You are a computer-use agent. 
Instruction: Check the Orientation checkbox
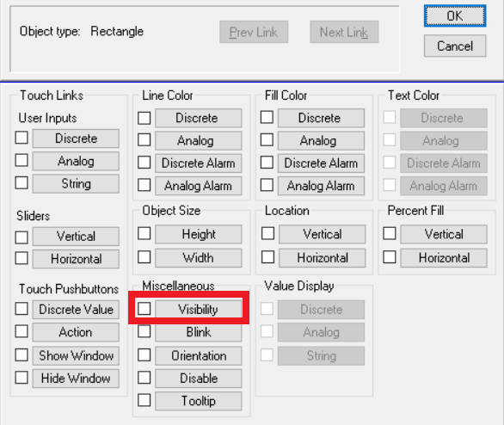[144, 355]
